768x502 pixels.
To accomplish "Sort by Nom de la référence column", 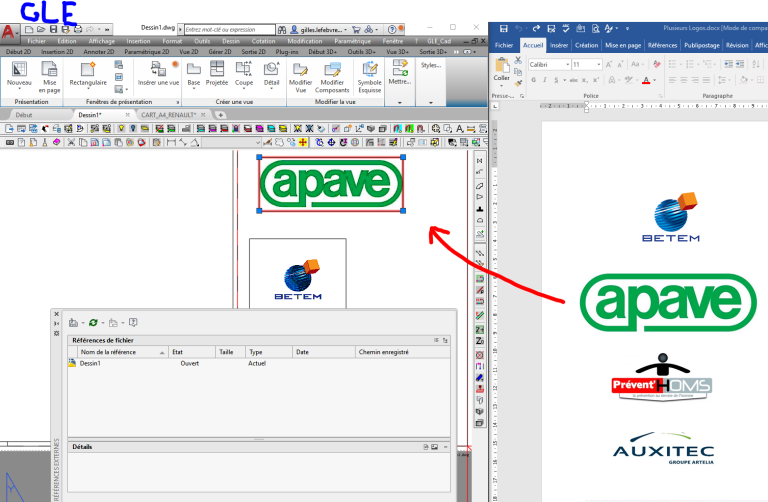I will pos(121,352).
